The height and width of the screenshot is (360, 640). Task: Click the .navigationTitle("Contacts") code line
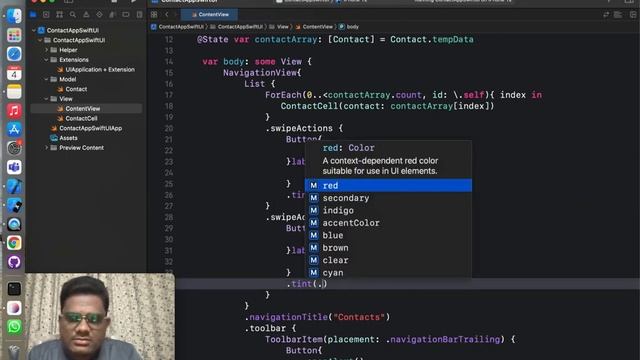tap(317, 317)
